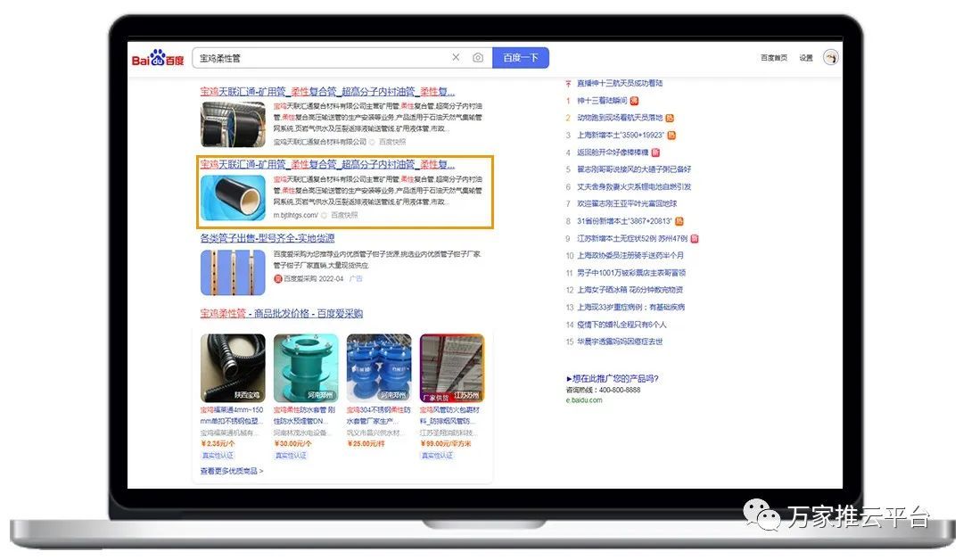Open black flexible hose product thumbnail
The height and width of the screenshot is (560, 963).
coord(233,367)
